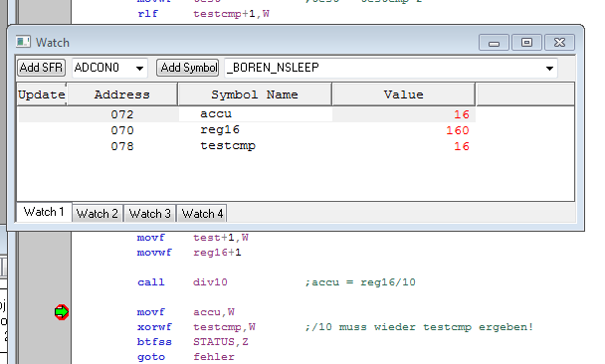Screen dimensions: 605x364
Task: Click the 'movwf reg16+1' code line
Action: (x=189, y=253)
